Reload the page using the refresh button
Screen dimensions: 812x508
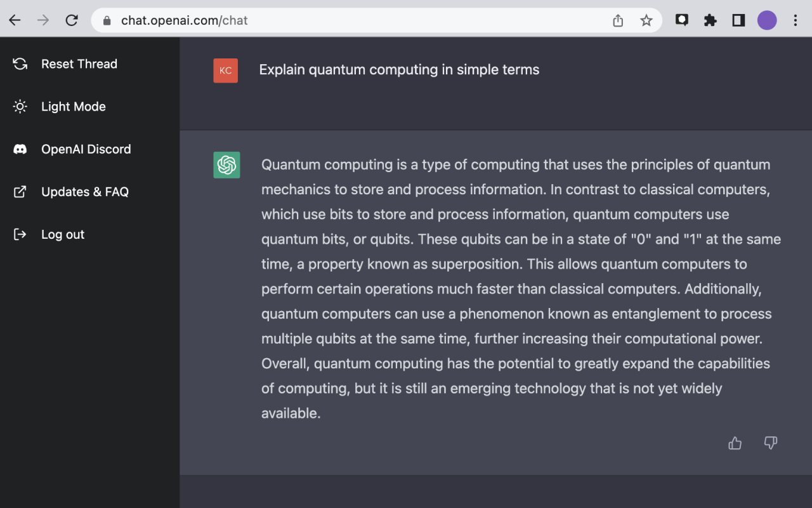(72, 20)
